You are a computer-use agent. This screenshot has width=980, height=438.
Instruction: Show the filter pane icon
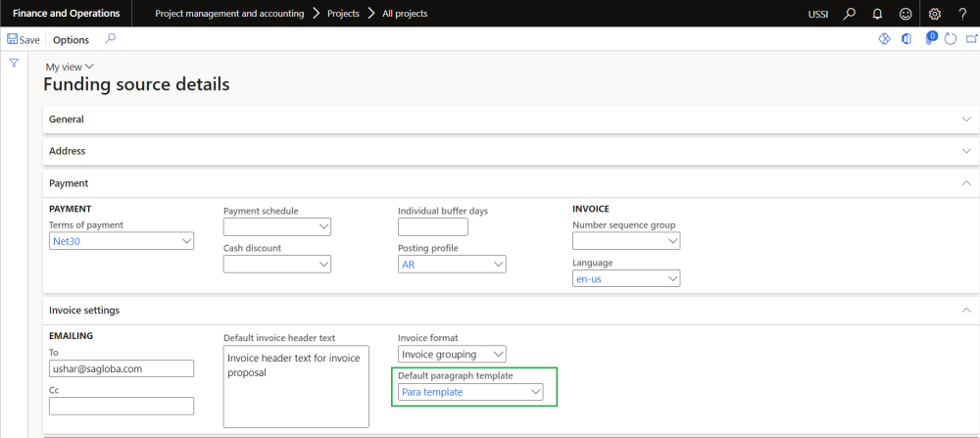tap(14, 63)
